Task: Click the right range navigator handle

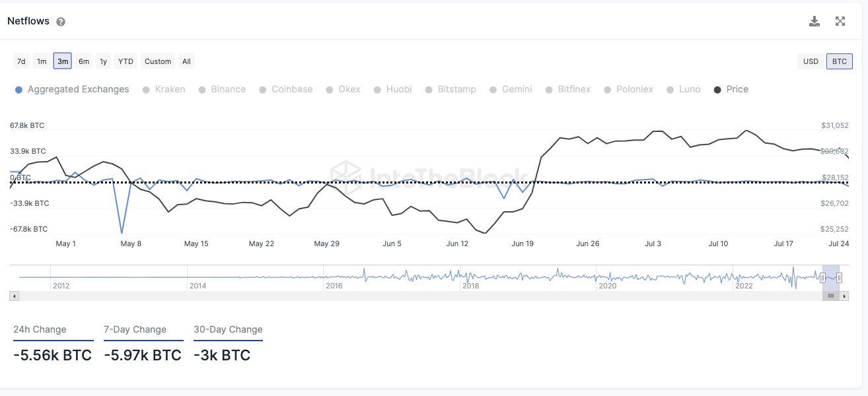Action: tap(839, 278)
